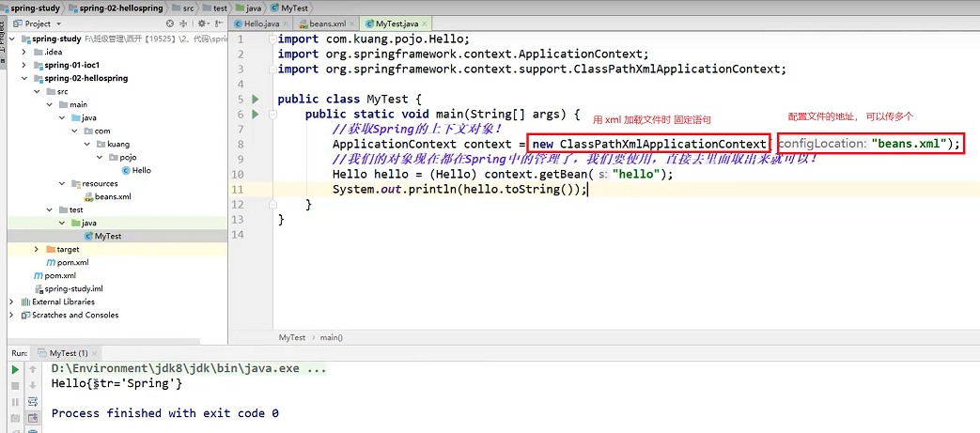Toggle scroll to end in Run console
Viewport: 980px width, 433px height.
pyautogui.click(x=33, y=418)
